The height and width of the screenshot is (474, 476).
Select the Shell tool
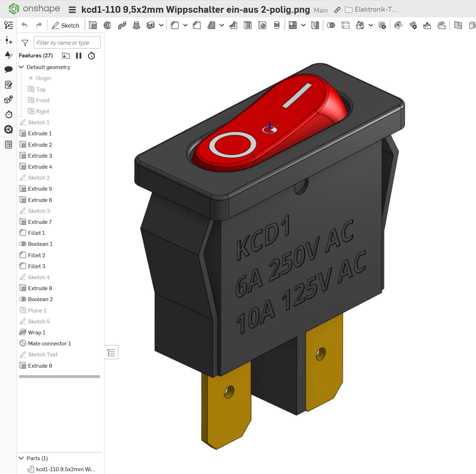(248, 25)
